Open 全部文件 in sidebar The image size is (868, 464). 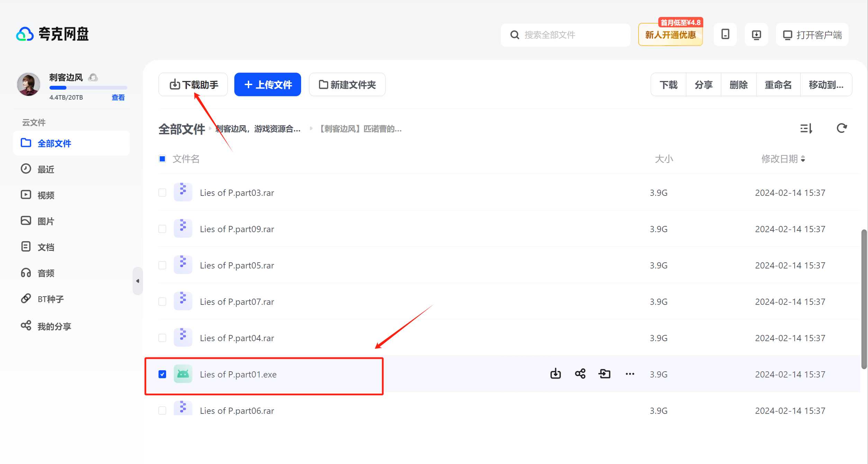pos(71,143)
